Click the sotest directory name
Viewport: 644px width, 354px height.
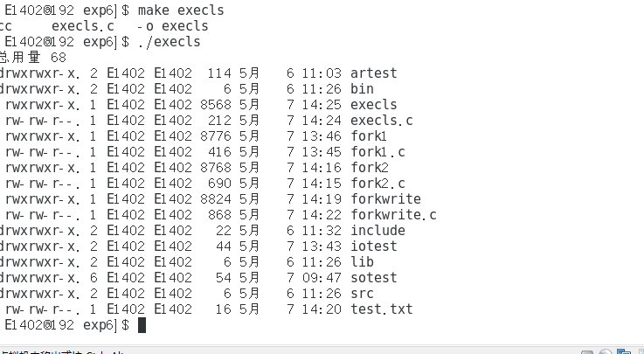pyautogui.click(x=373, y=277)
